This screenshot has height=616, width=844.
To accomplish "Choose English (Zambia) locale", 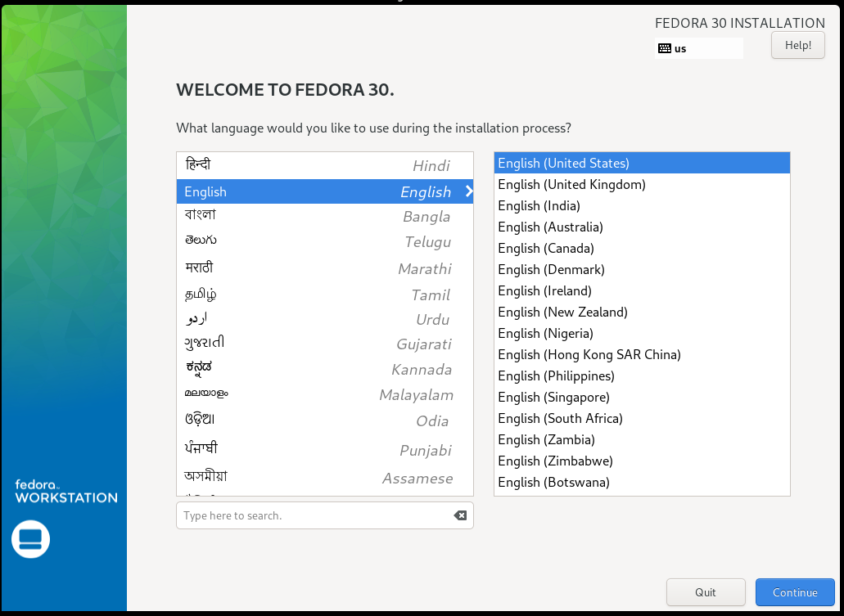I will pos(642,439).
